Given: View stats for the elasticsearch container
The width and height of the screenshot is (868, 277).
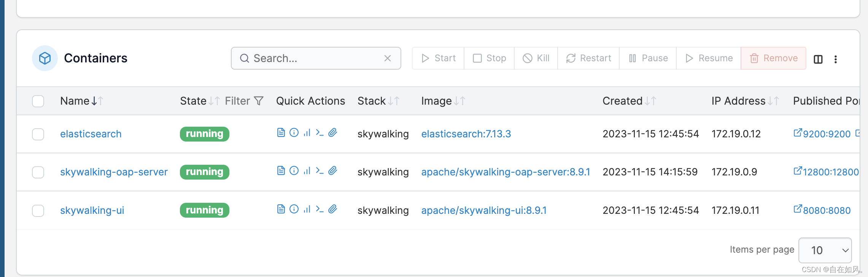Looking at the screenshot, I should [x=307, y=132].
